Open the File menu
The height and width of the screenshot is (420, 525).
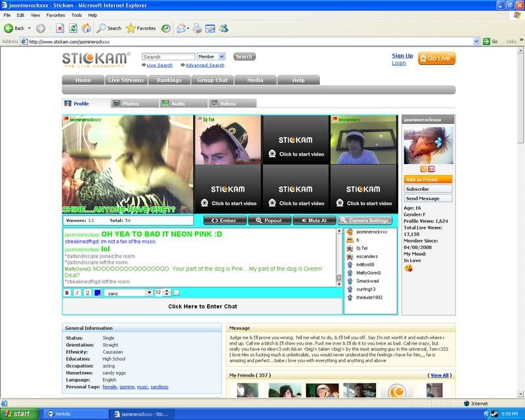click(7, 15)
